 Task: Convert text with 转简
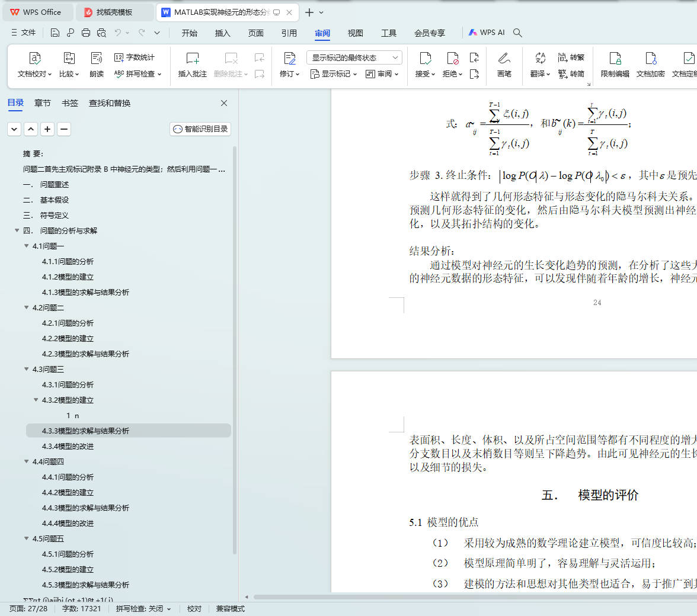(571, 73)
